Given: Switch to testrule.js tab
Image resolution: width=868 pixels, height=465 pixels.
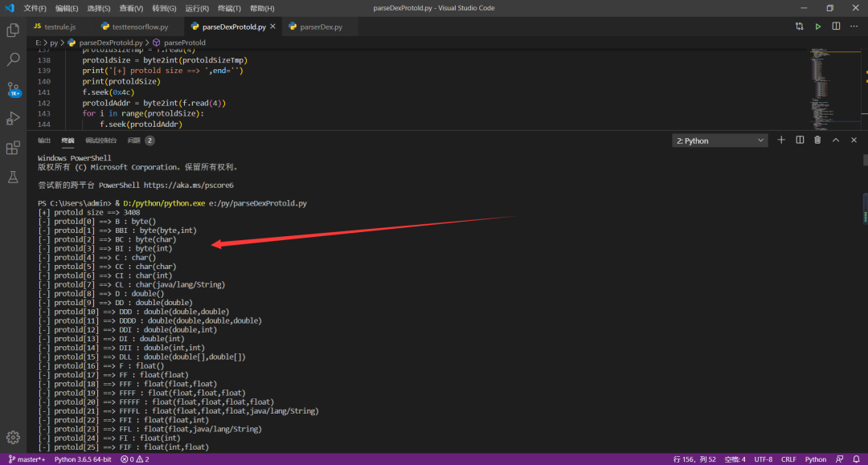Looking at the screenshot, I should pos(60,27).
